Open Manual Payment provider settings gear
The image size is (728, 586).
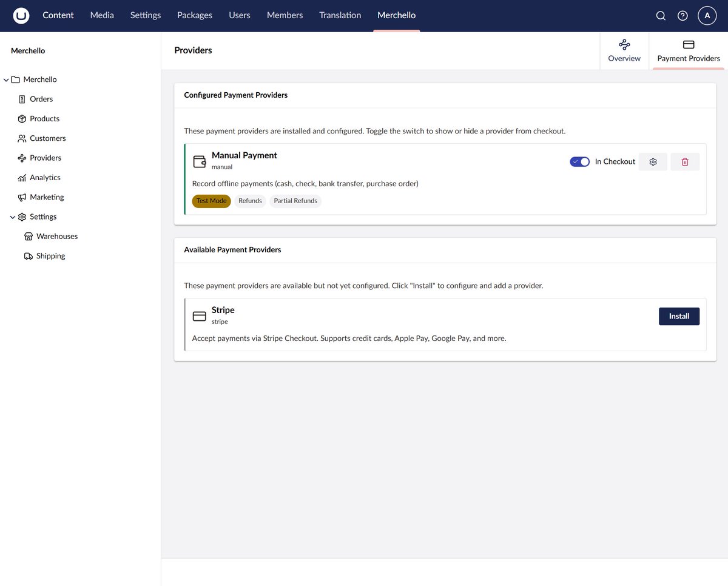coord(653,161)
